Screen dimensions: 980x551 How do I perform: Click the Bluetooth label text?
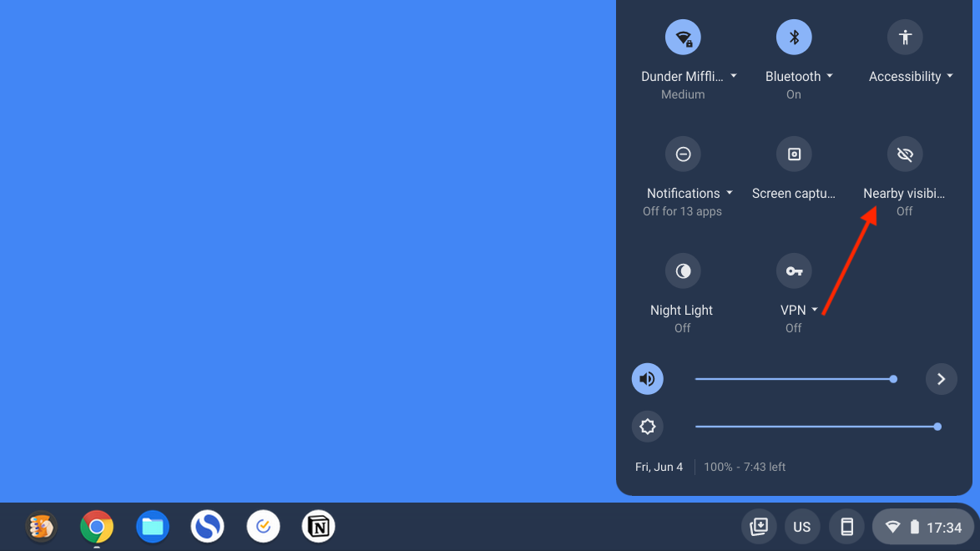pyautogui.click(x=793, y=76)
